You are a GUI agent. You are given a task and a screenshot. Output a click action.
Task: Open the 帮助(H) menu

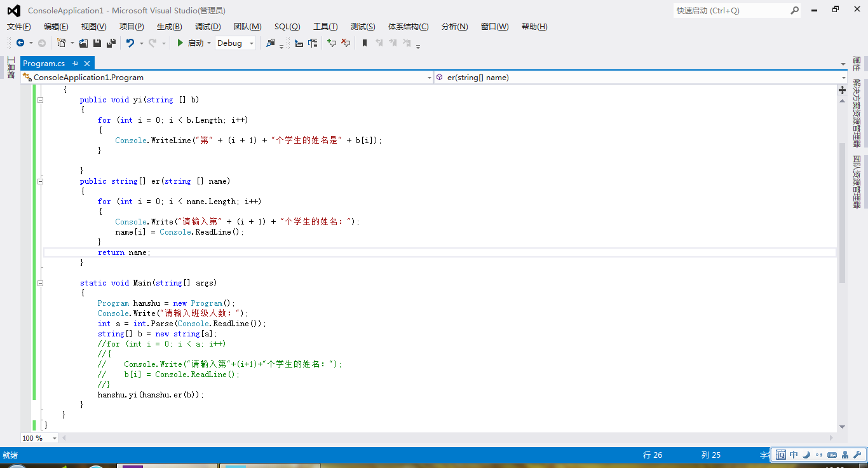coord(534,26)
